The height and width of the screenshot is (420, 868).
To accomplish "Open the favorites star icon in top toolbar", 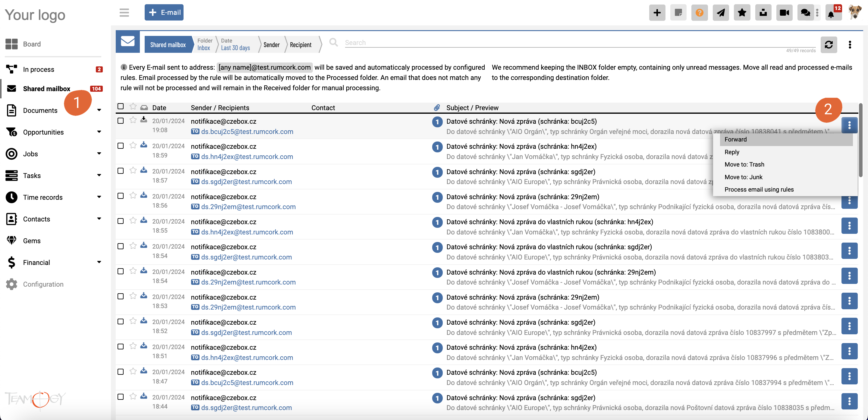I will [742, 13].
